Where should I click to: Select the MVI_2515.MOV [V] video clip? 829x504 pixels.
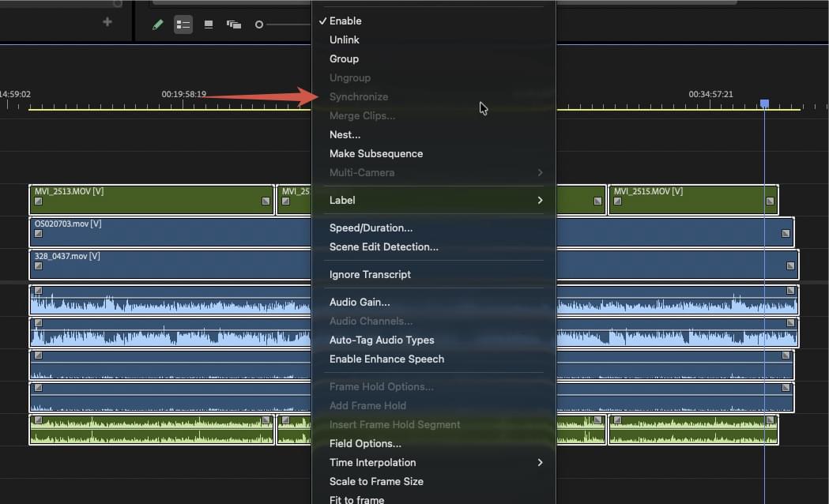click(x=693, y=200)
